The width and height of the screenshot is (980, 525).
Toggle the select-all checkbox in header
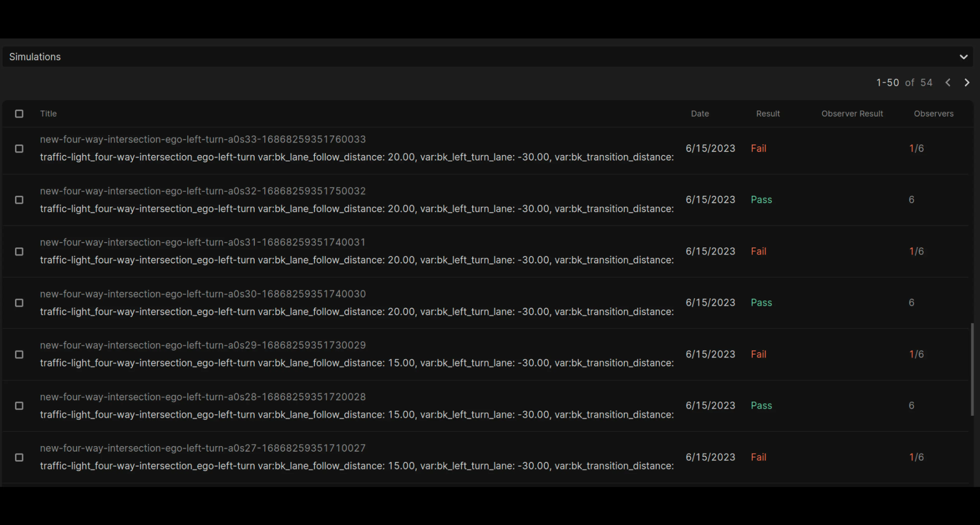19,114
